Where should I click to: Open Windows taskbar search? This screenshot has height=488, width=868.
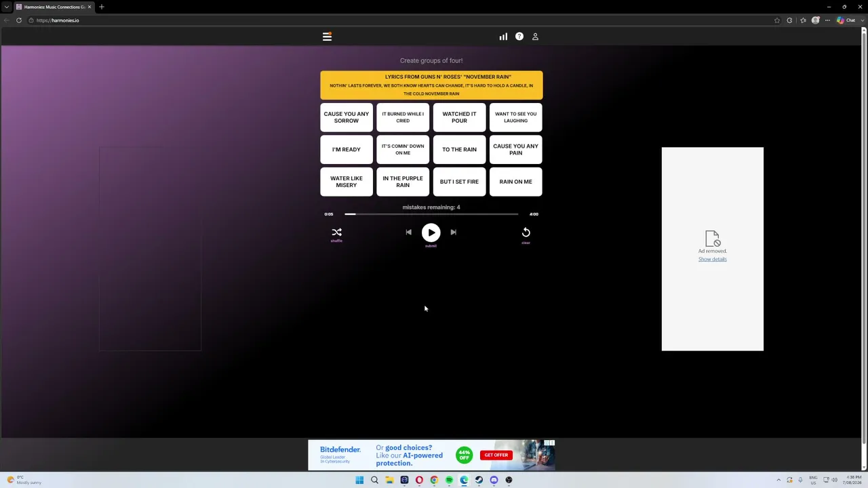(374, 480)
